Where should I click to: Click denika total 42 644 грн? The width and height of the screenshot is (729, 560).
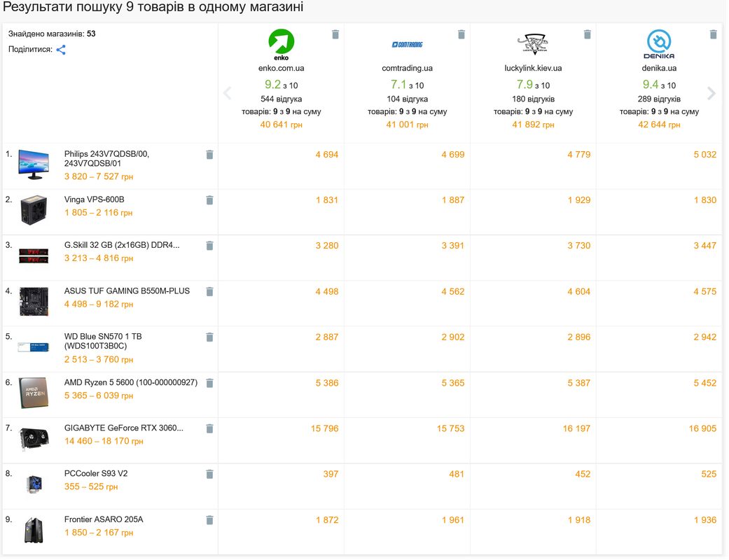(x=659, y=125)
